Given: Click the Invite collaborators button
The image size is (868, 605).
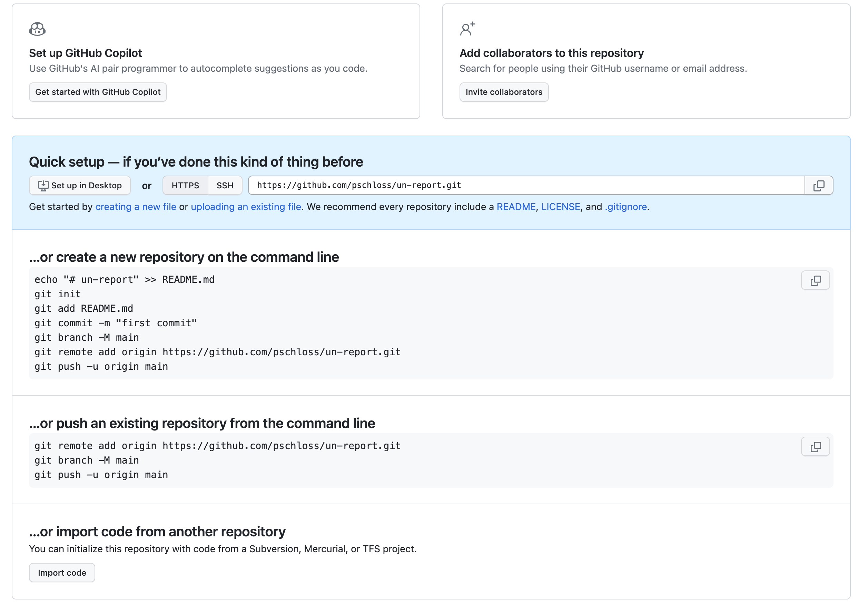Looking at the screenshot, I should pyautogui.click(x=504, y=92).
